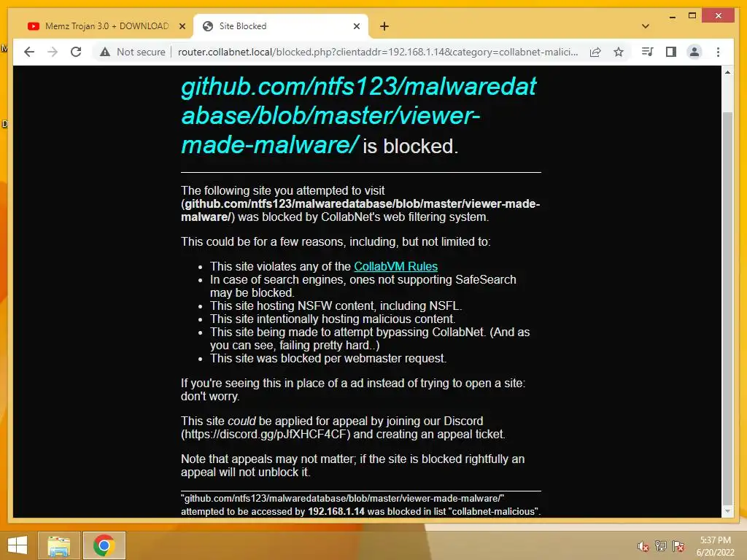This screenshot has width=747, height=560.
Task: Open the Action Center flag icon
Action: coord(678,546)
